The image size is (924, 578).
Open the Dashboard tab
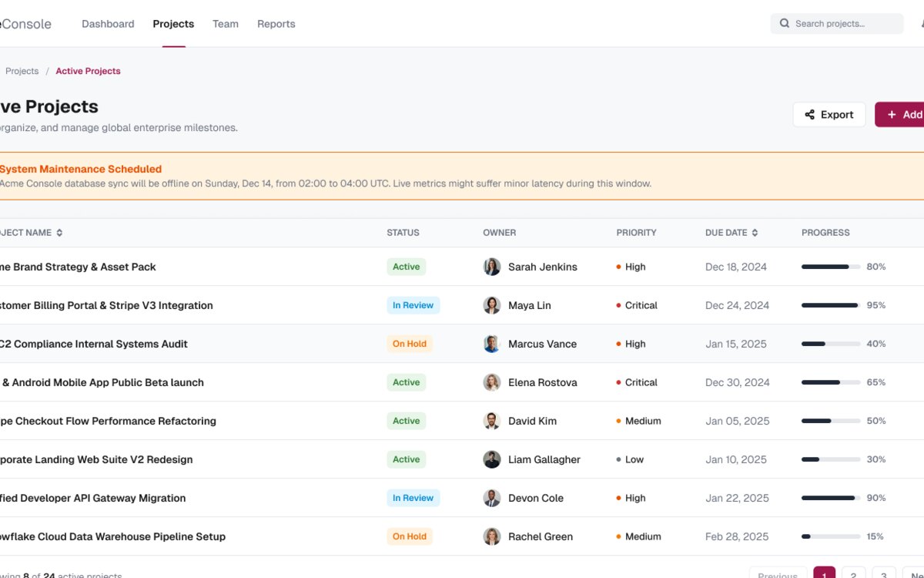click(108, 24)
